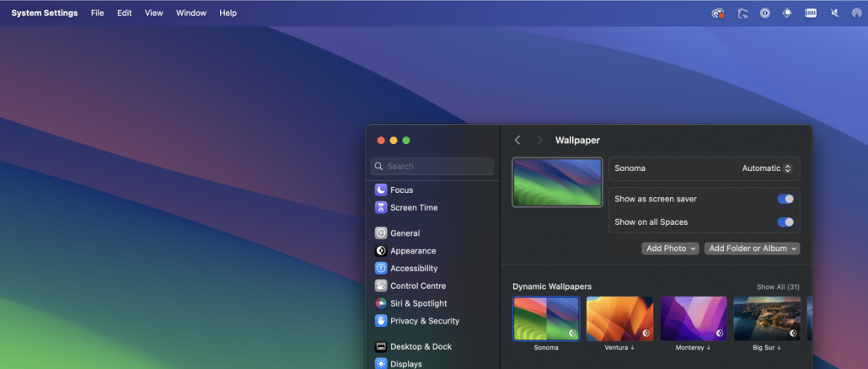868x369 pixels.
Task: Select the Accessibility icon
Action: tap(381, 268)
